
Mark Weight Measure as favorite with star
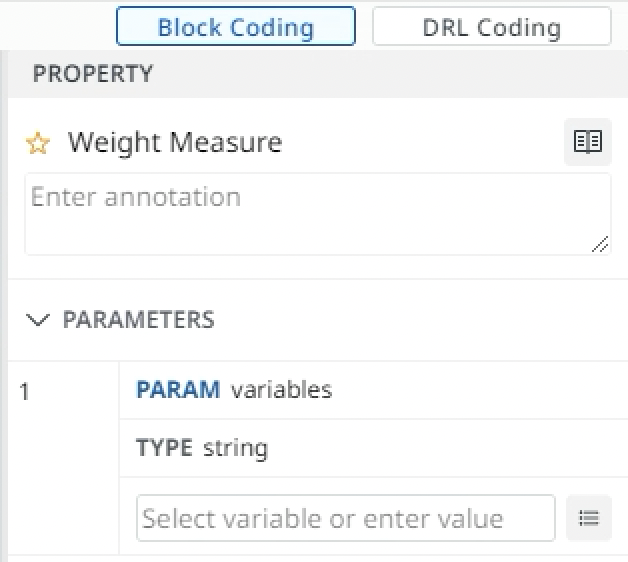(x=38, y=143)
